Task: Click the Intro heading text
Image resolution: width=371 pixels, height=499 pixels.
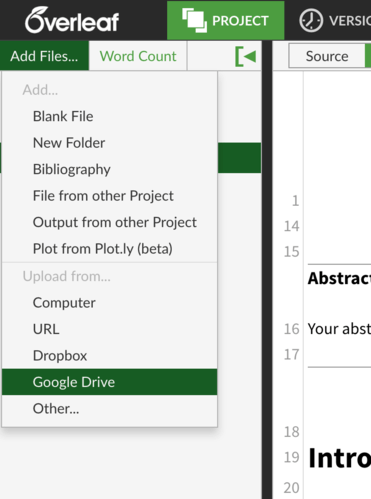Action: pyautogui.click(x=339, y=458)
